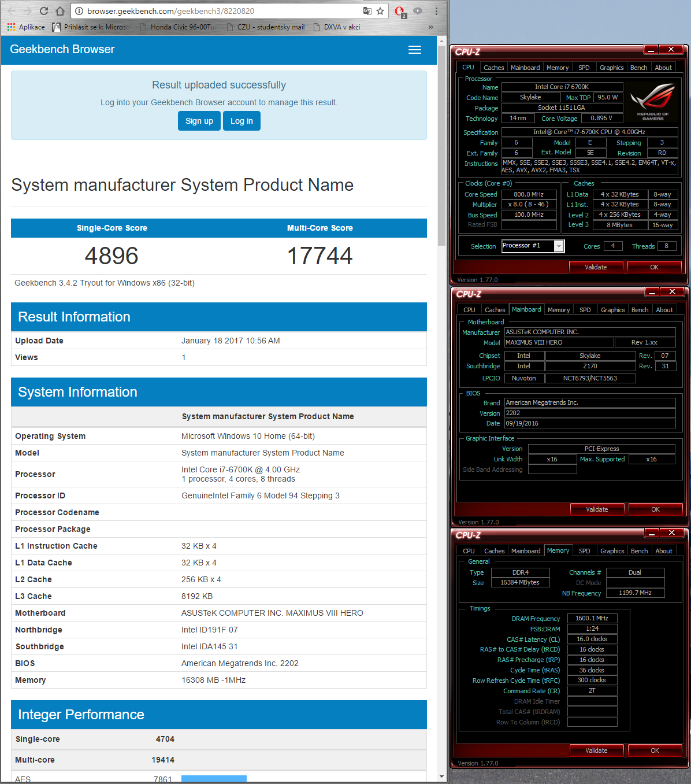Minimize the top CPU-Z window

tap(651, 50)
